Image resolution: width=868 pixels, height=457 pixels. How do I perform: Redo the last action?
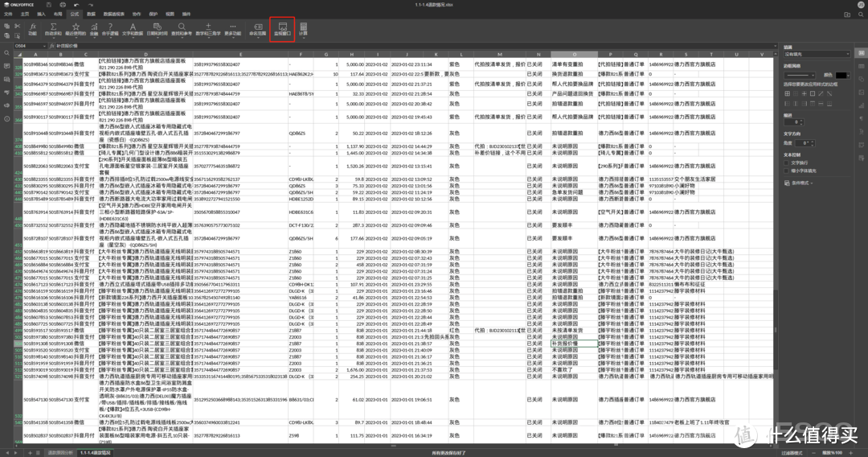(91, 5)
